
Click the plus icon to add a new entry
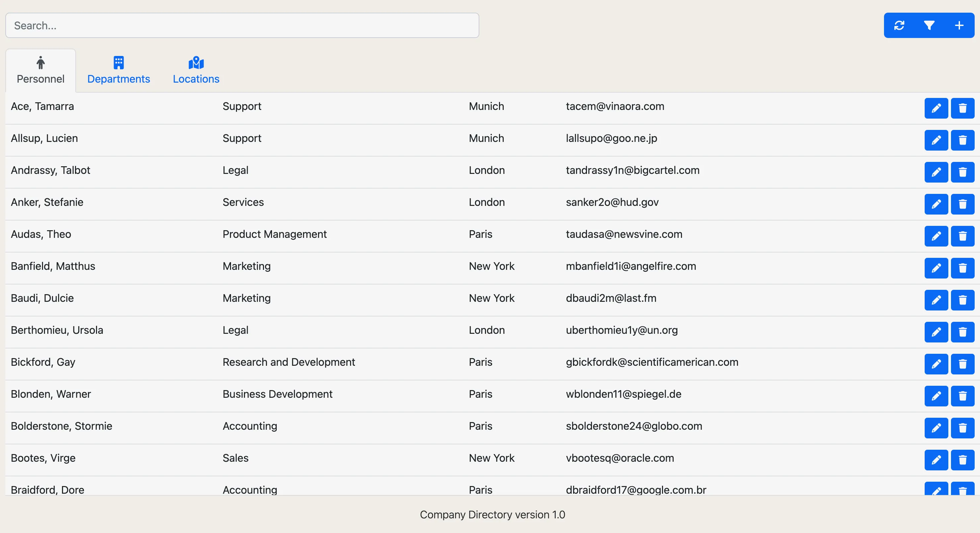tap(959, 25)
